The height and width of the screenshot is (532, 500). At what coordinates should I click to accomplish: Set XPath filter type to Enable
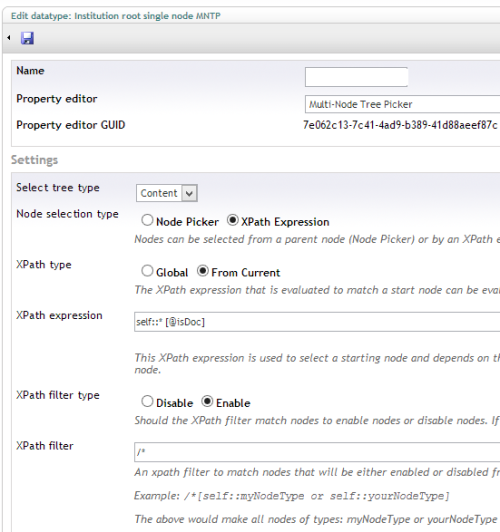click(x=207, y=401)
